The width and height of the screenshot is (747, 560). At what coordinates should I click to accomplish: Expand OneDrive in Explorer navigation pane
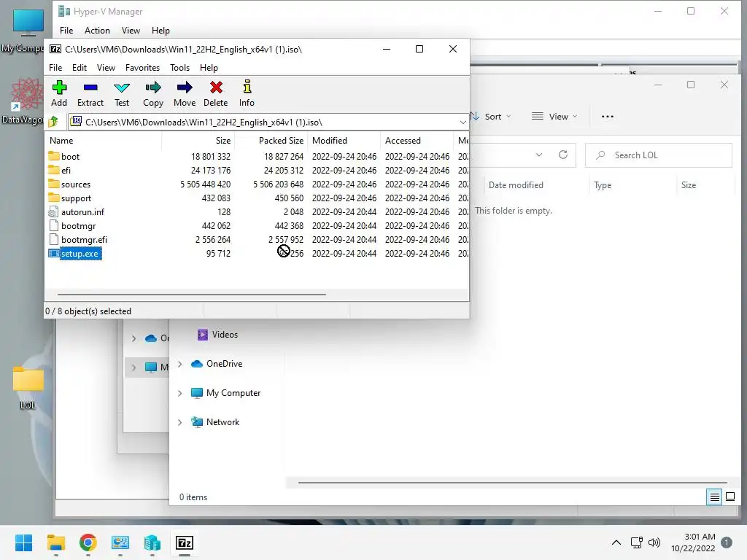click(x=179, y=365)
